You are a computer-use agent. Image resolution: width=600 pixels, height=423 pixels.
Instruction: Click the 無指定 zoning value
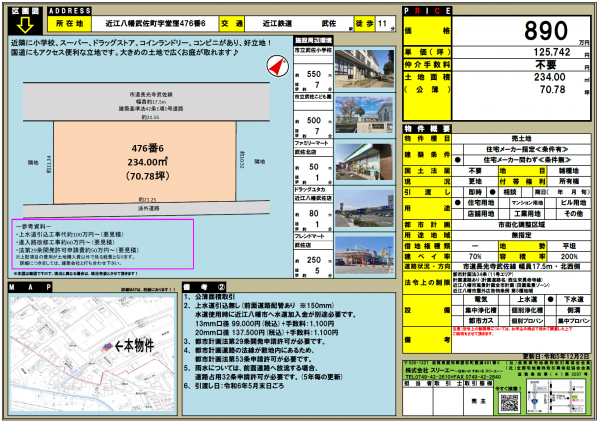pyautogui.click(x=521, y=235)
